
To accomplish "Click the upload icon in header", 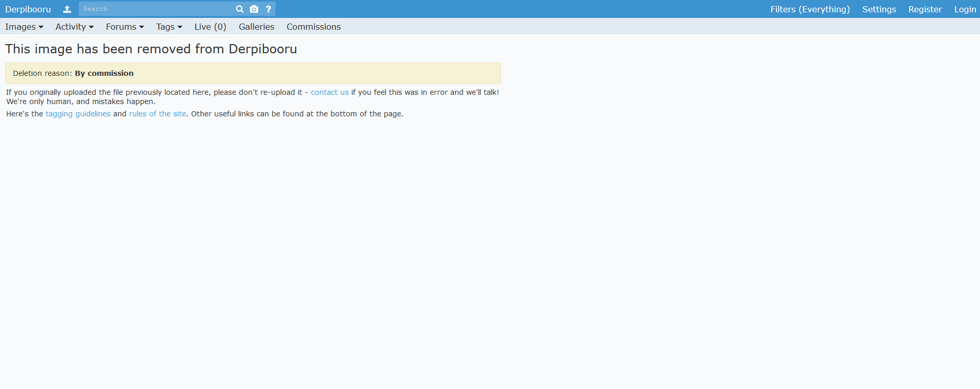I will pyautogui.click(x=67, y=9).
